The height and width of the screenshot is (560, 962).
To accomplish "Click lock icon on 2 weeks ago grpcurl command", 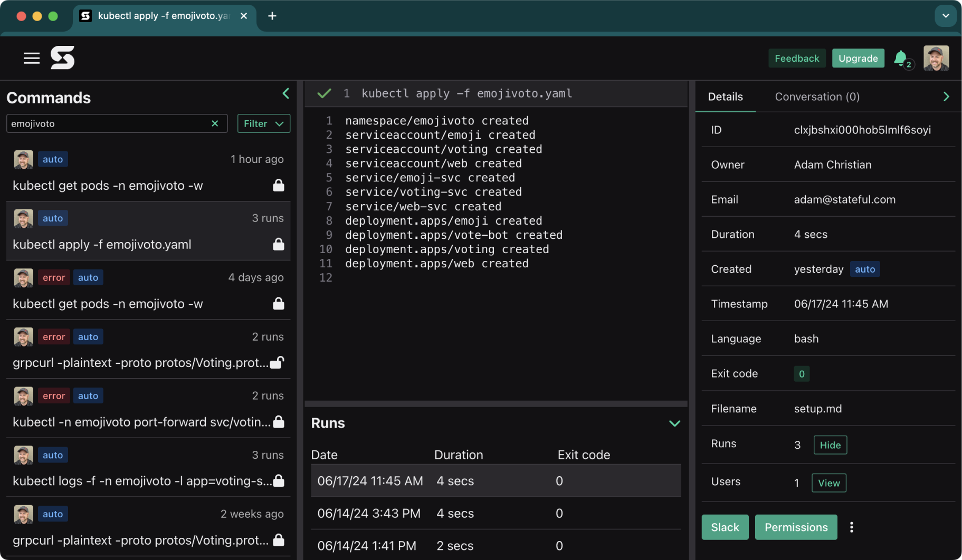I will (279, 540).
